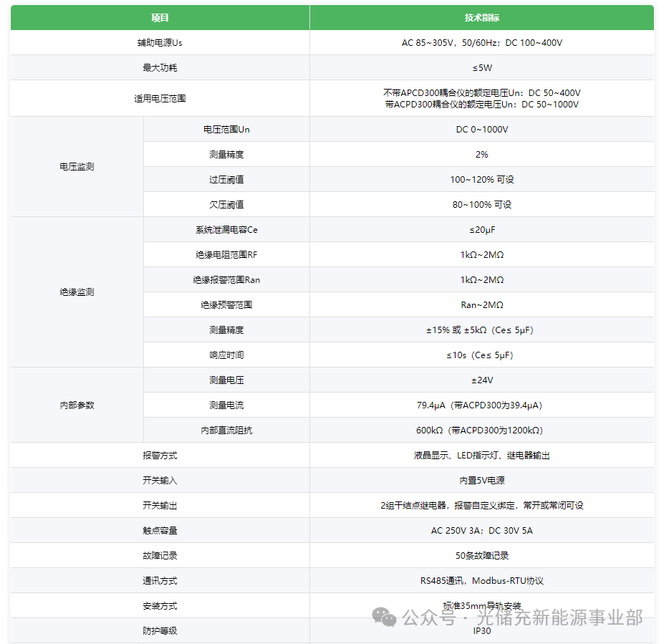This screenshot has width=664, height=644.
Task: Click the RS485通讯 Modbus-RTU value cell
Action: click(482, 580)
